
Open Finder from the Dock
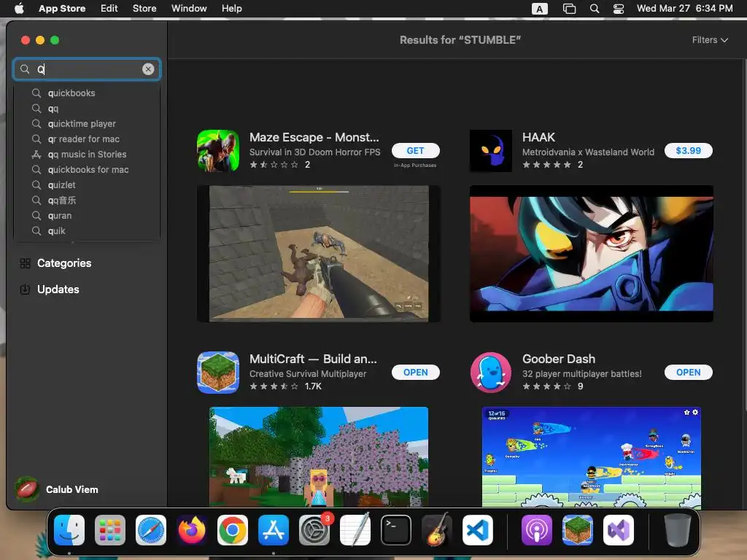point(69,530)
